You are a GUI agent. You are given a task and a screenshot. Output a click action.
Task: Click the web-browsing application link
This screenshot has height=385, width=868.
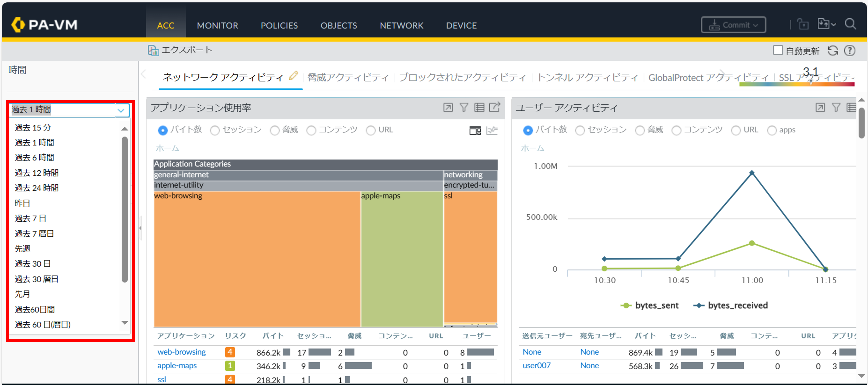[x=181, y=352]
